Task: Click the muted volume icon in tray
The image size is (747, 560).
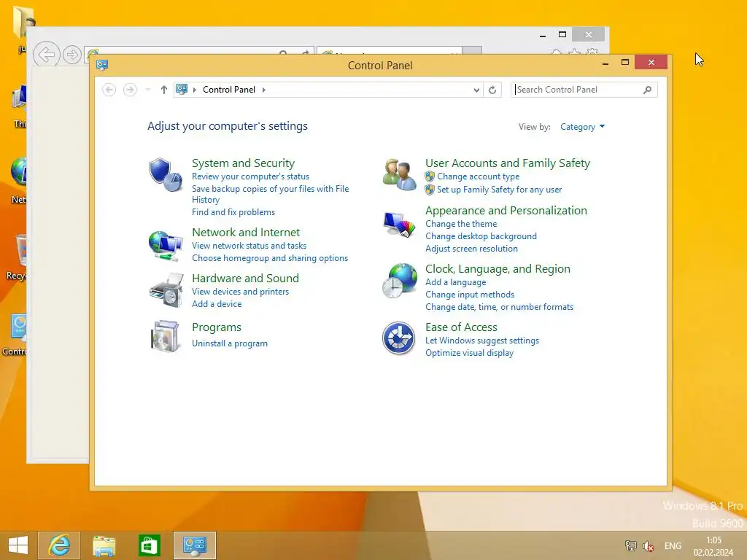Action: [x=648, y=545]
